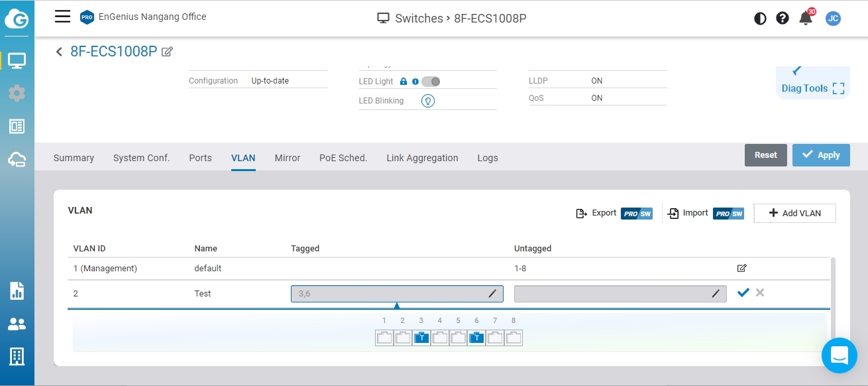
Task: Click the LED Blinking lightbulb icon
Action: 428,101
